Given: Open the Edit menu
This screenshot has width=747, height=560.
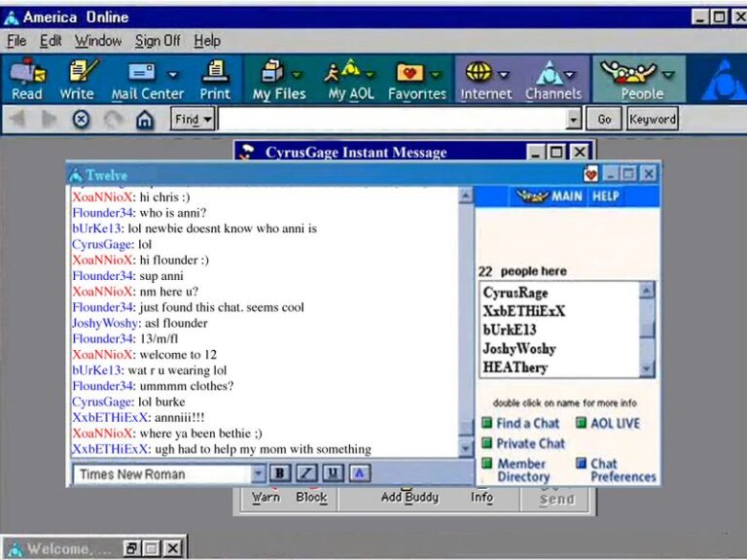Looking at the screenshot, I should 50,41.
